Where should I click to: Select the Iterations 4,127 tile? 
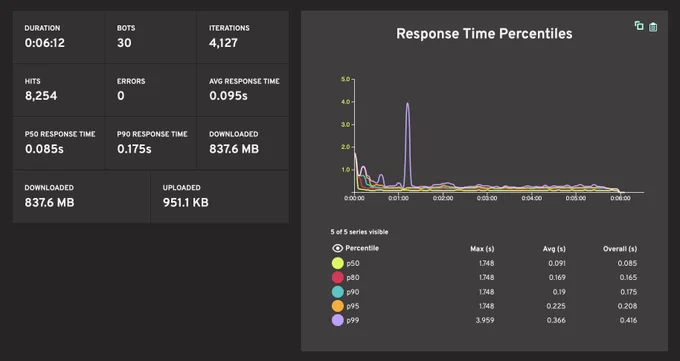coord(243,37)
